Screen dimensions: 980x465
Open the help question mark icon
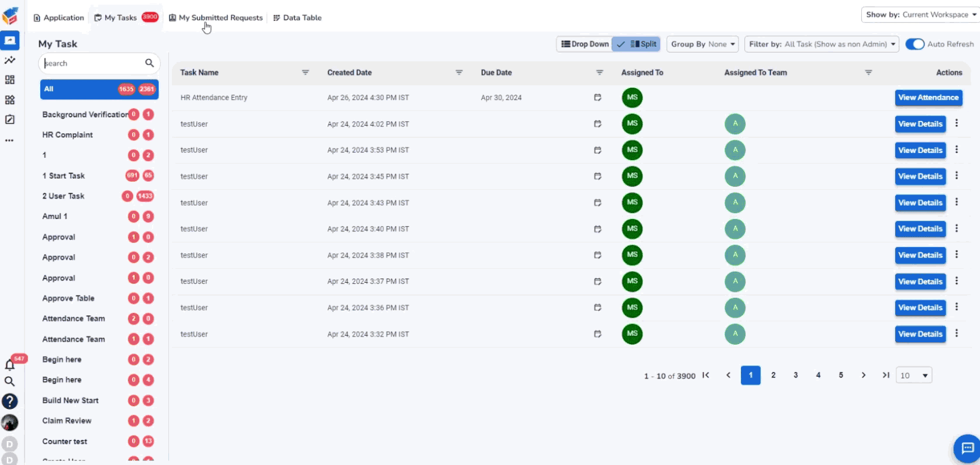(x=9, y=401)
